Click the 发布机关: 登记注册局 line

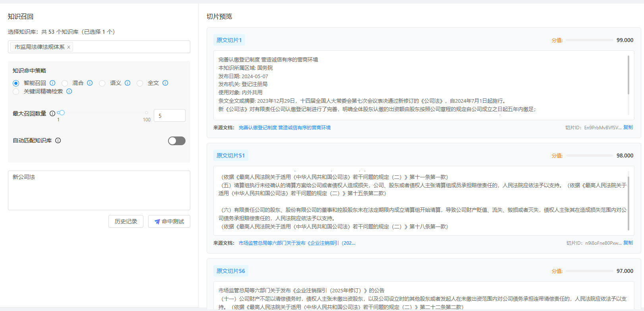243,84
